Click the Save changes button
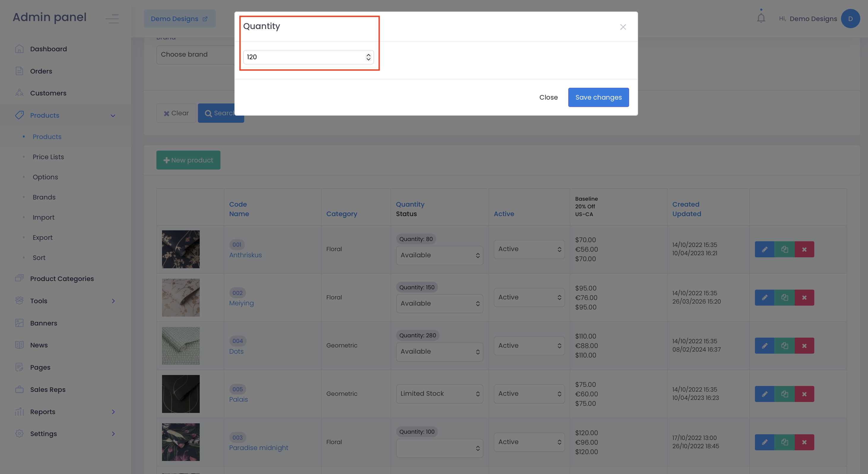 [x=598, y=97]
